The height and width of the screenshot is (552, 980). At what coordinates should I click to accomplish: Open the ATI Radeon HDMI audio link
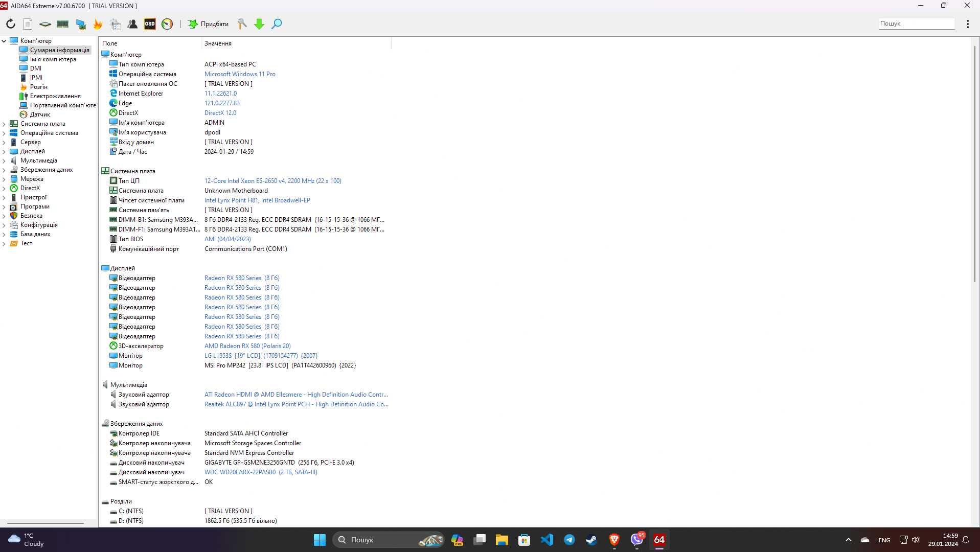(296, 395)
